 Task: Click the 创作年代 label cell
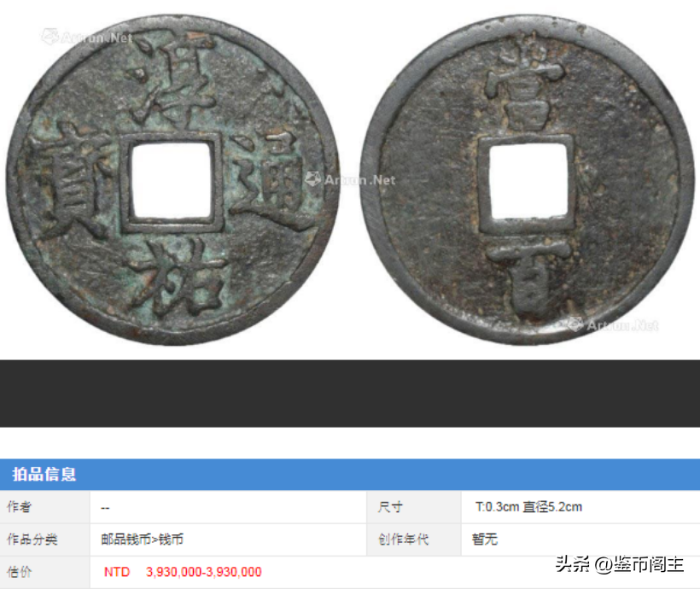point(413,539)
